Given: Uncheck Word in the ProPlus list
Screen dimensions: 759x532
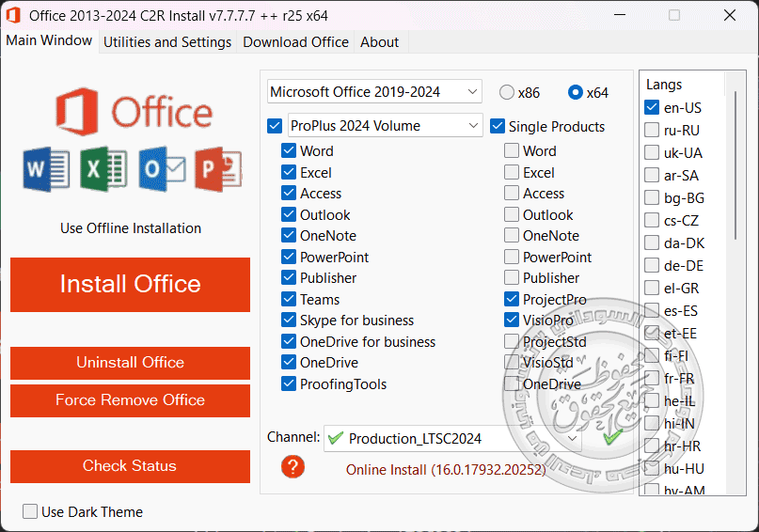Looking at the screenshot, I should [x=289, y=150].
